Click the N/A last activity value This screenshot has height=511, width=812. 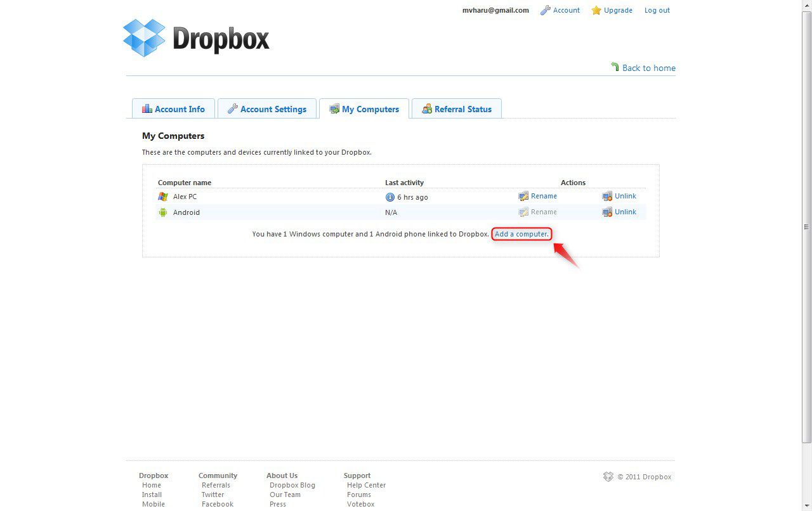(x=391, y=212)
